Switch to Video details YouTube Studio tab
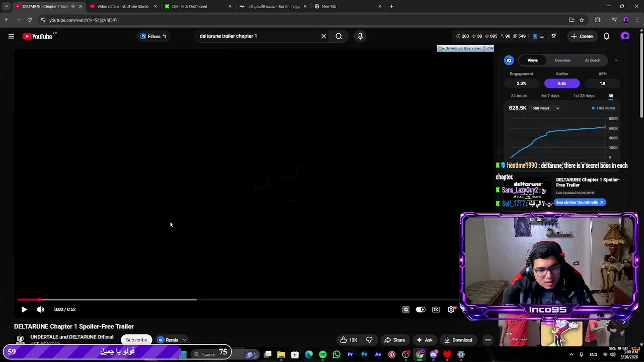The height and width of the screenshot is (362, 644). point(122,7)
